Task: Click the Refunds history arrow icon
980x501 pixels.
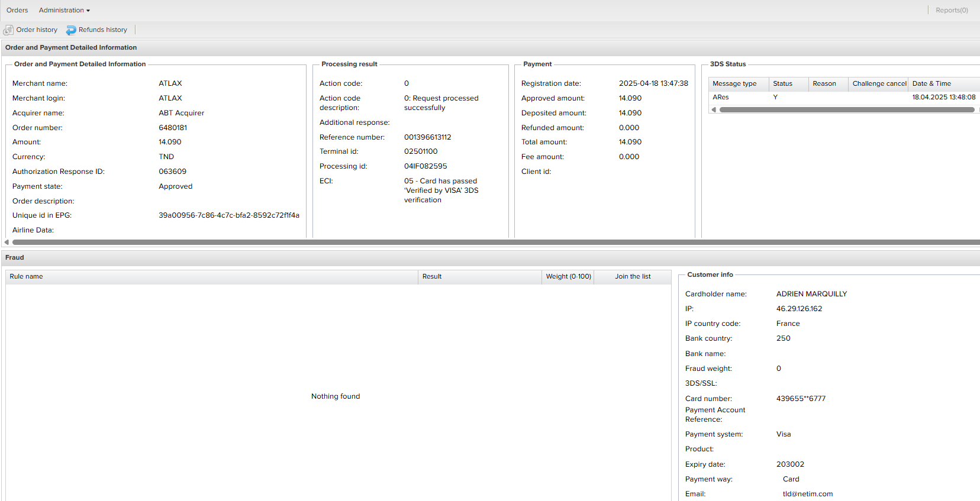Action: [x=71, y=30]
